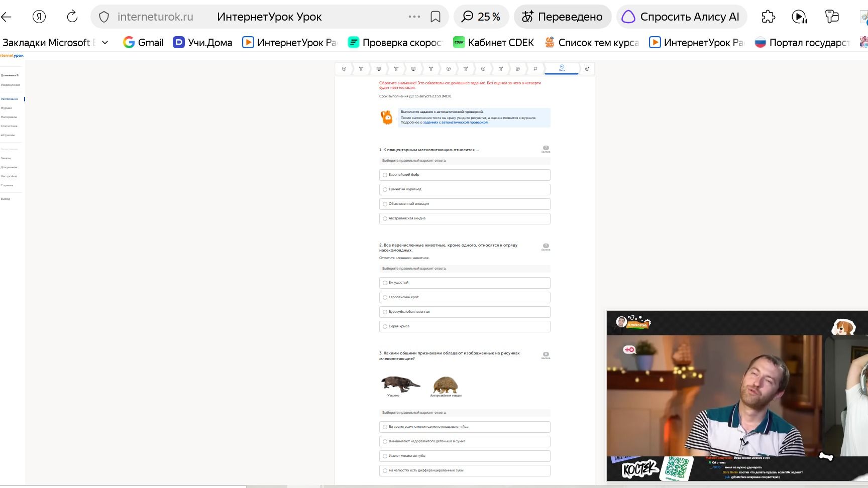Click the shield protection icon in the address bar
The height and width of the screenshot is (488, 868).
(104, 17)
